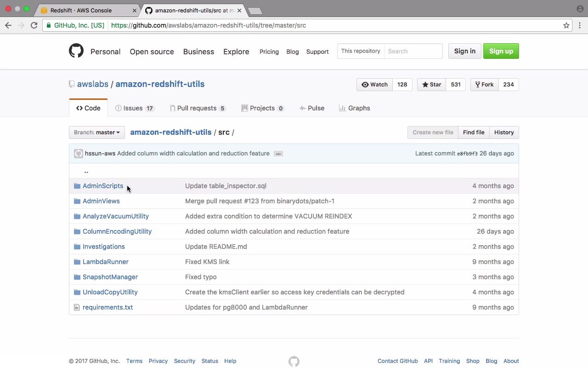588x368 pixels.
Task: Open the Pull requests tab
Action: [198, 108]
